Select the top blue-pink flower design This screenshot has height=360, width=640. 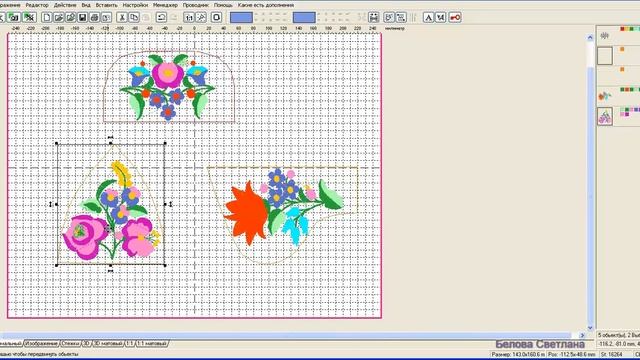pyautogui.click(x=167, y=87)
